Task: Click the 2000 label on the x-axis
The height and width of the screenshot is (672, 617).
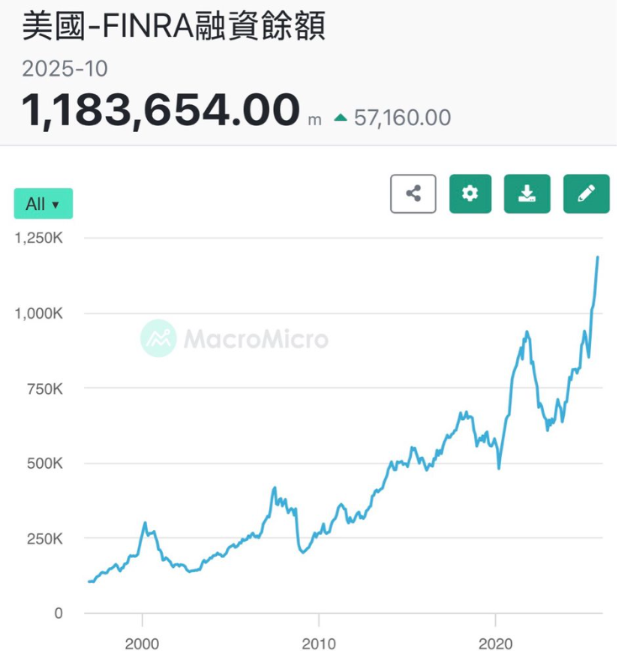Action: (142, 643)
